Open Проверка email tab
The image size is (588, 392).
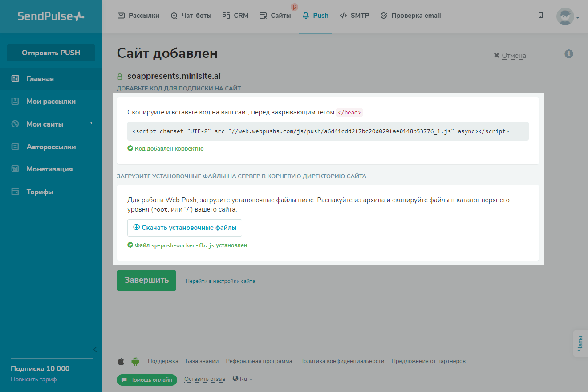pyautogui.click(x=410, y=16)
